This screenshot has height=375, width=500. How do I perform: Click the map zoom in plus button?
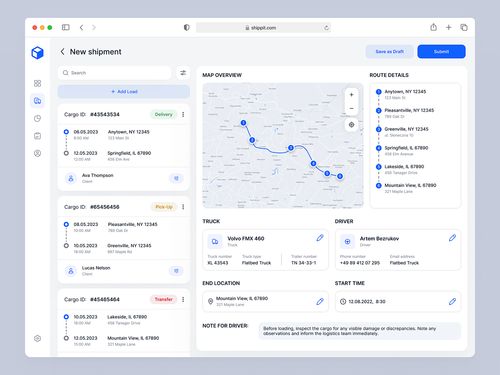(351, 95)
